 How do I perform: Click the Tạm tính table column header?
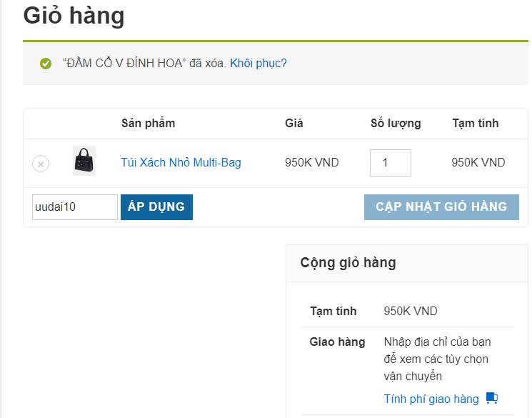tap(475, 123)
